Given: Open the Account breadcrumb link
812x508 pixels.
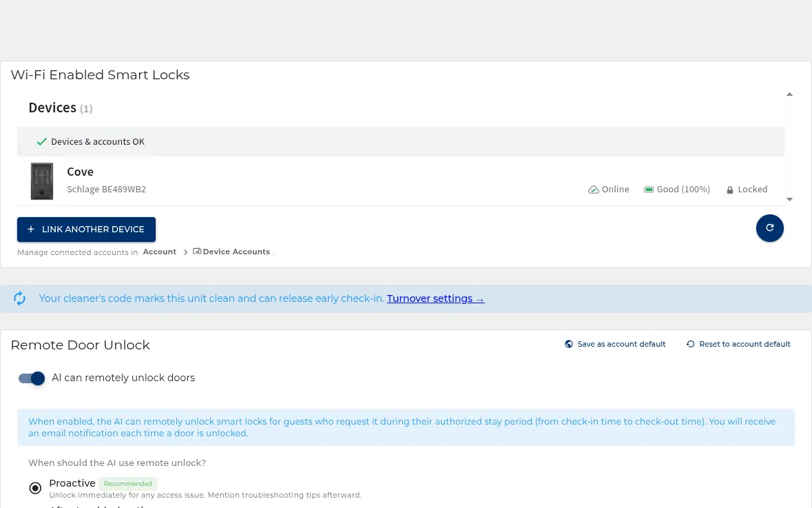Looking at the screenshot, I should click(x=160, y=252).
